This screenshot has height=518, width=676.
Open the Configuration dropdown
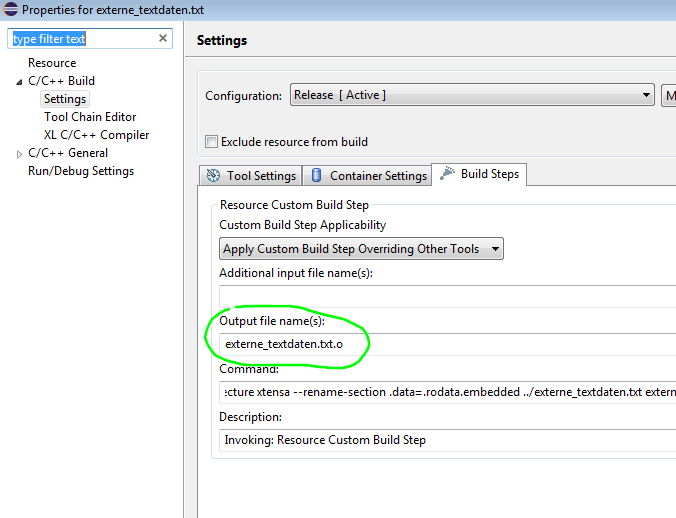point(472,95)
